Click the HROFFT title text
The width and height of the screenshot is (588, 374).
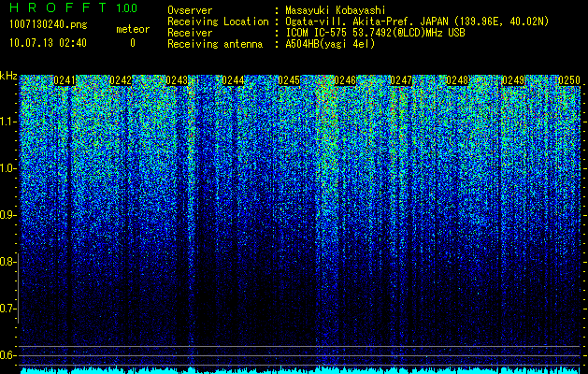(58, 7)
